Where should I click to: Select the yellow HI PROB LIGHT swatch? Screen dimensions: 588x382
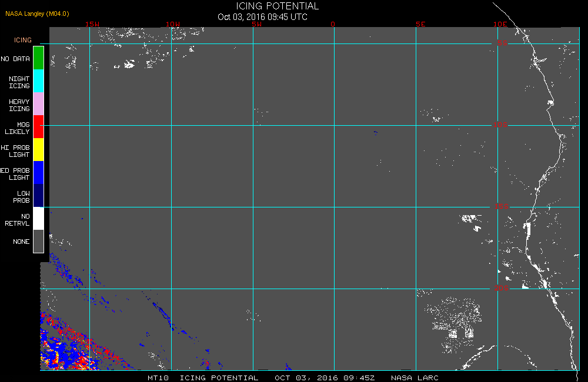(39, 150)
